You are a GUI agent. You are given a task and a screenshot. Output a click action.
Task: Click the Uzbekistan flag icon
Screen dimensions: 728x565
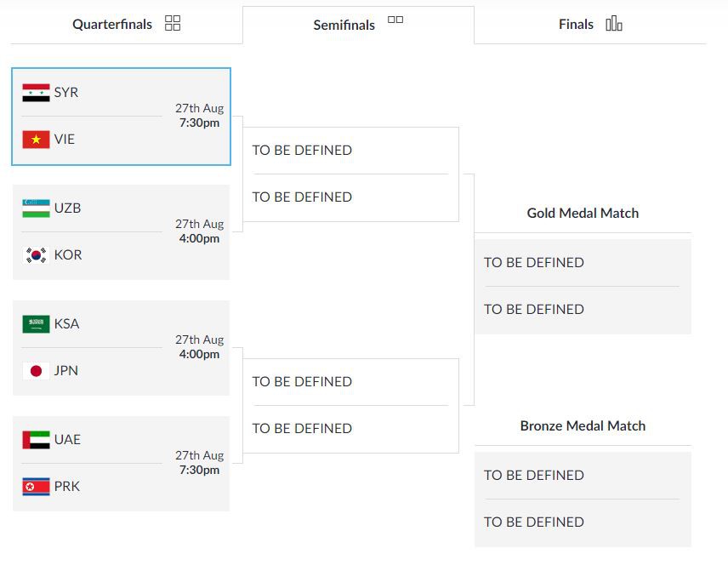click(x=36, y=208)
